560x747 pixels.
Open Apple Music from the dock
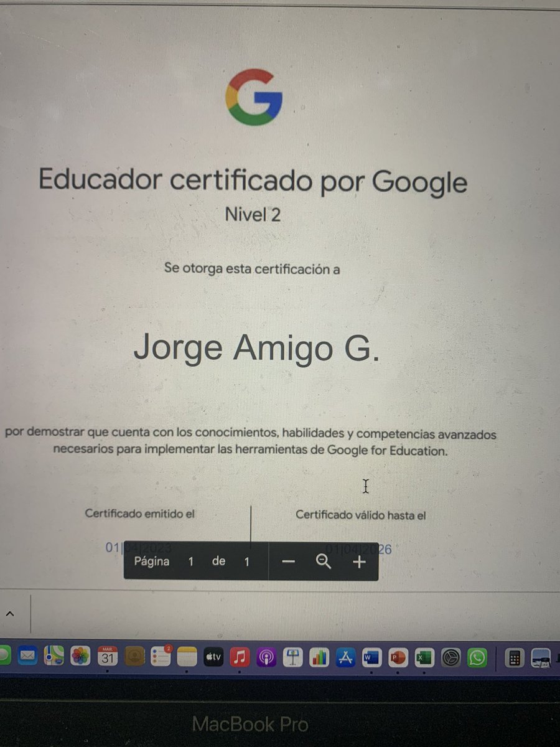coord(239,657)
